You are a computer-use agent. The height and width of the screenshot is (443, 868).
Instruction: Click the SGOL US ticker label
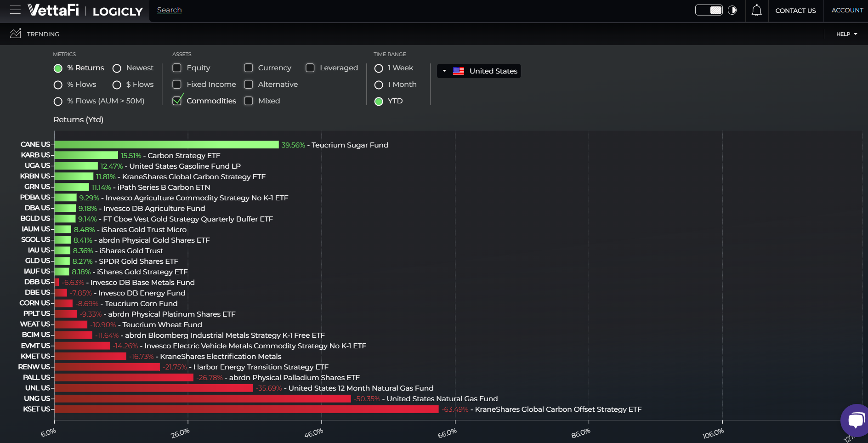[x=36, y=239]
